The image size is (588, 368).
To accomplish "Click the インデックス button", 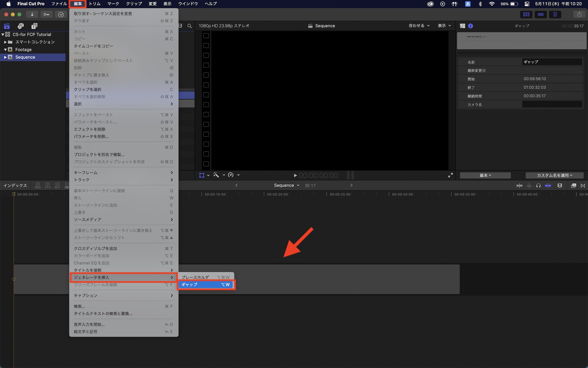I will (15, 185).
